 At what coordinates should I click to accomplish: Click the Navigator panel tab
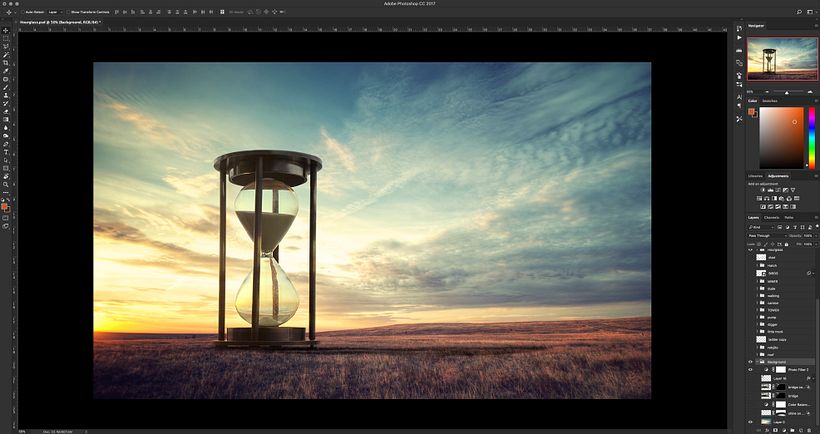click(x=756, y=25)
